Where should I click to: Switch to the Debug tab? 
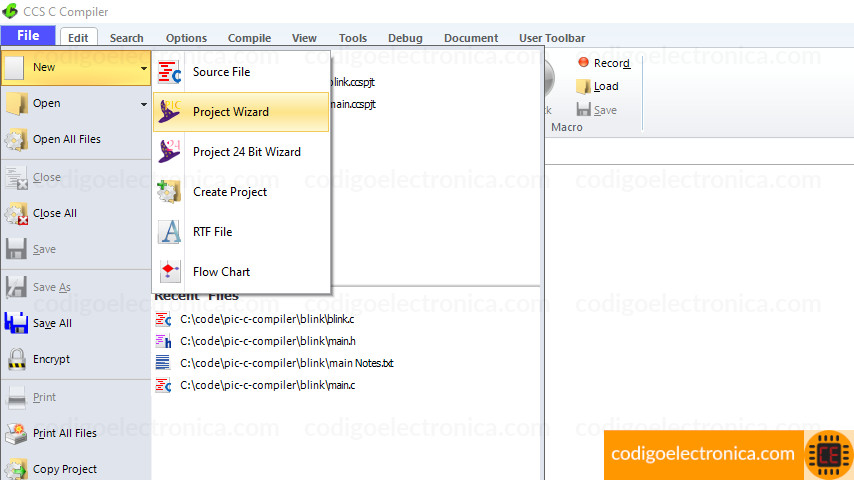[405, 38]
